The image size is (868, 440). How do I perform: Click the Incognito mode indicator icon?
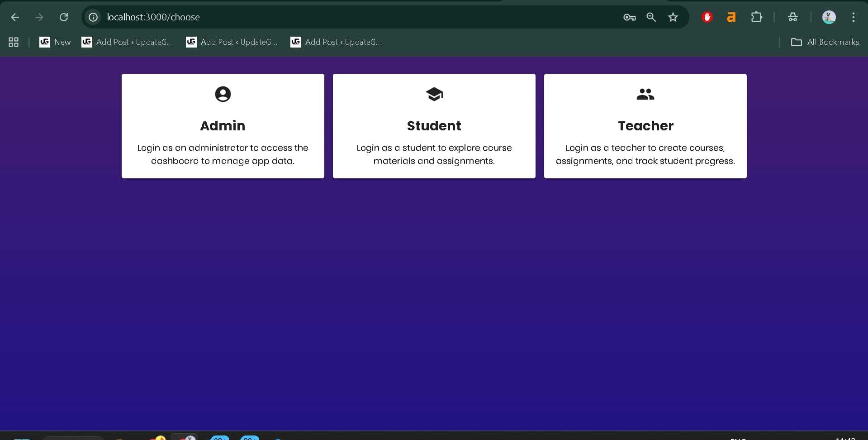tap(793, 17)
